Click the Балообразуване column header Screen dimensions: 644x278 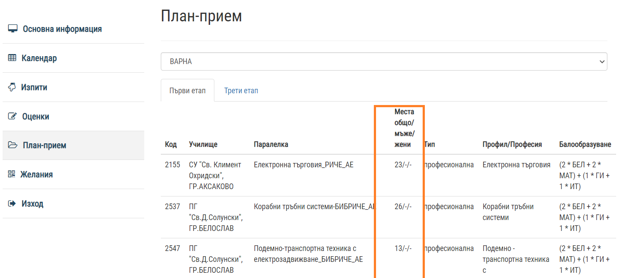pyautogui.click(x=585, y=144)
